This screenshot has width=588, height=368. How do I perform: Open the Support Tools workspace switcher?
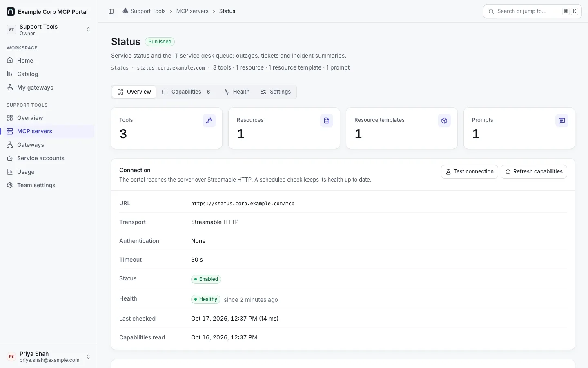coord(49,29)
